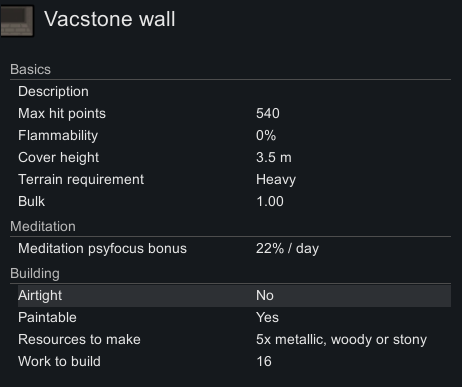Click the Building section header
Screen dimensions: 462x387
[x=35, y=274]
